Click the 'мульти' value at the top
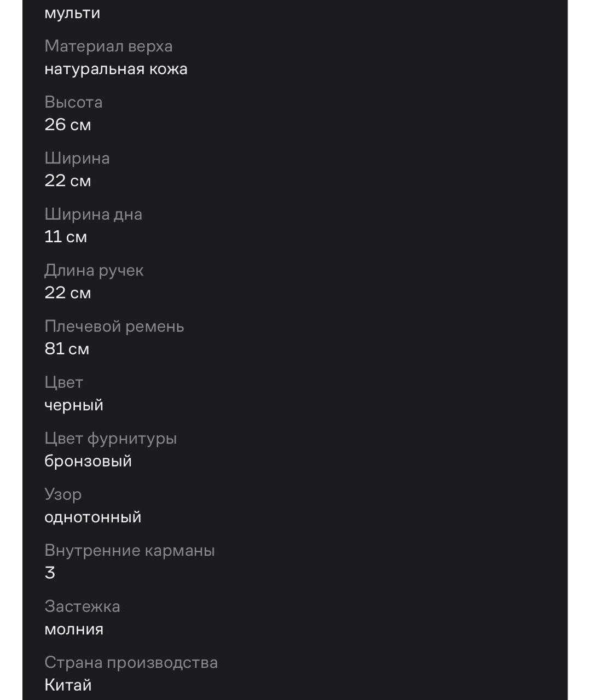This screenshot has height=700, width=591. pyautogui.click(x=72, y=13)
